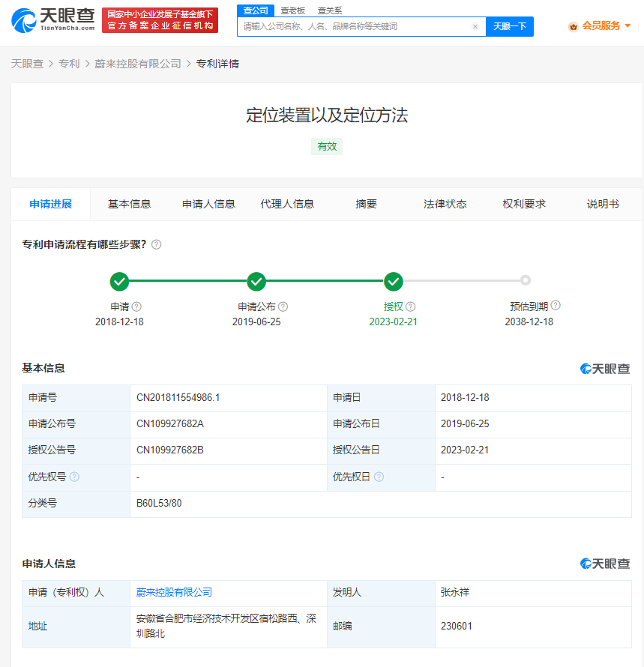Click the help icon next to 申请 step
644x667 pixels.
tap(136, 307)
